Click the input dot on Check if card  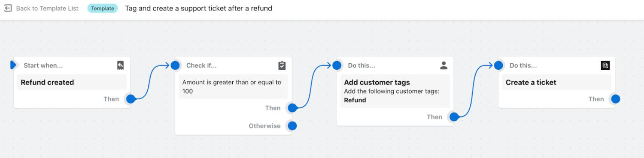175,66
